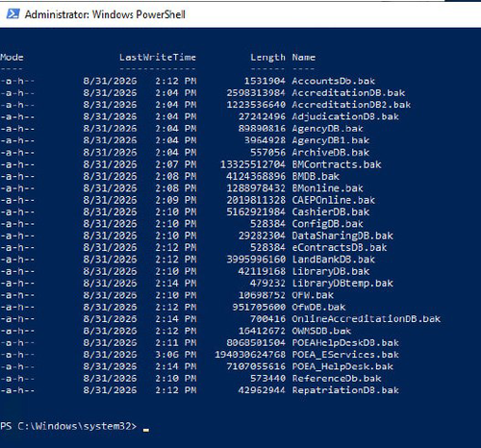This screenshot has height=448, width=481.
Task: Click the RepatriationDB.bak file name
Action: click(x=345, y=390)
